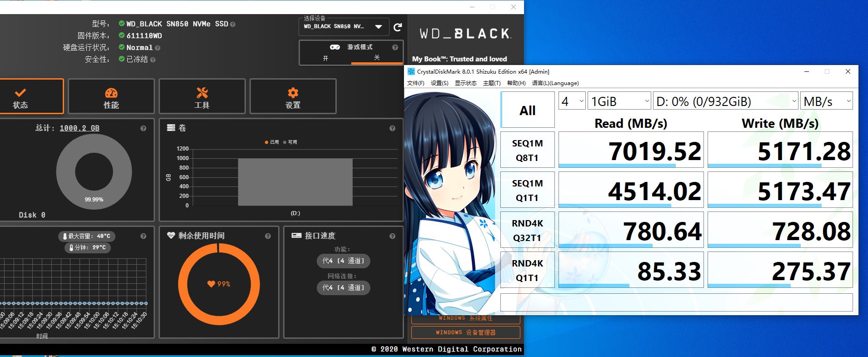
Task: Click the All benchmark button
Action: (528, 110)
